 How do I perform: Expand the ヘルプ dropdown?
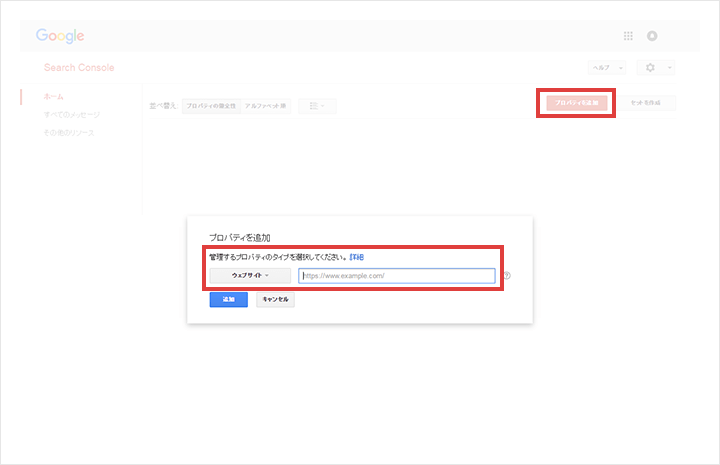[x=607, y=67]
